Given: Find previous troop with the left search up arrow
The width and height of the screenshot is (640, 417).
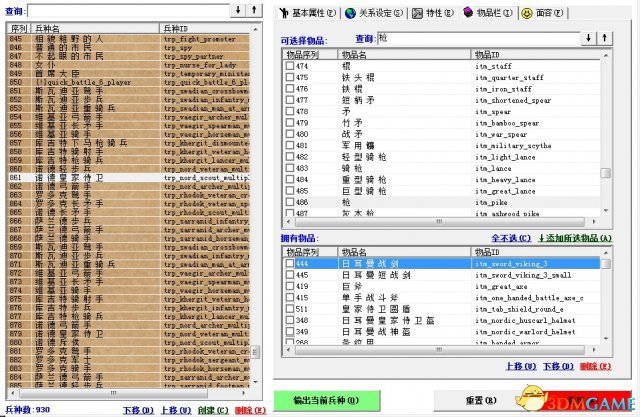Looking at the screenshot, I should [254, 10].
